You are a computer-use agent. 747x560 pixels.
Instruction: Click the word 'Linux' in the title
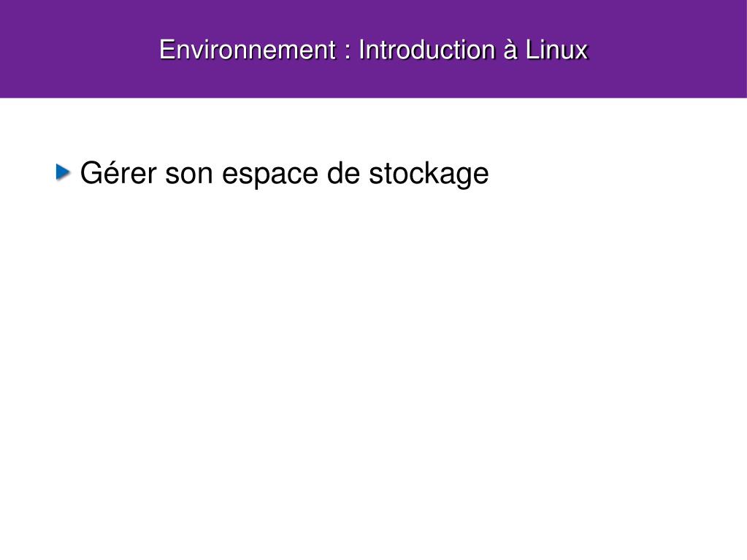click(x=556, y=50)
